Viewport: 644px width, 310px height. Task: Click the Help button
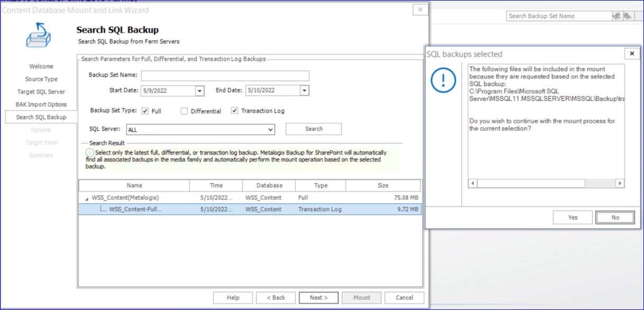tap(233, 297)
